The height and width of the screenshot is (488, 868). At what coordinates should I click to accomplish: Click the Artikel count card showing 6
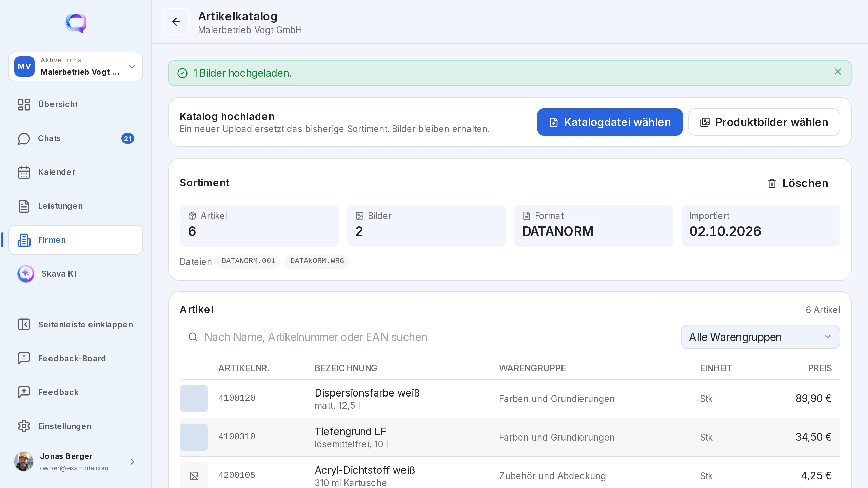pos(259,226)
